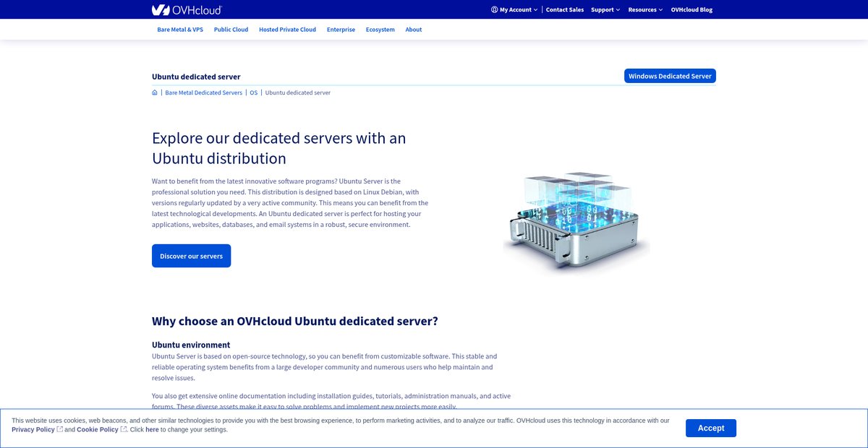This screenshot has height=448, width=868.
Task: Click the Contact Sales link
Action: point(565,9)
